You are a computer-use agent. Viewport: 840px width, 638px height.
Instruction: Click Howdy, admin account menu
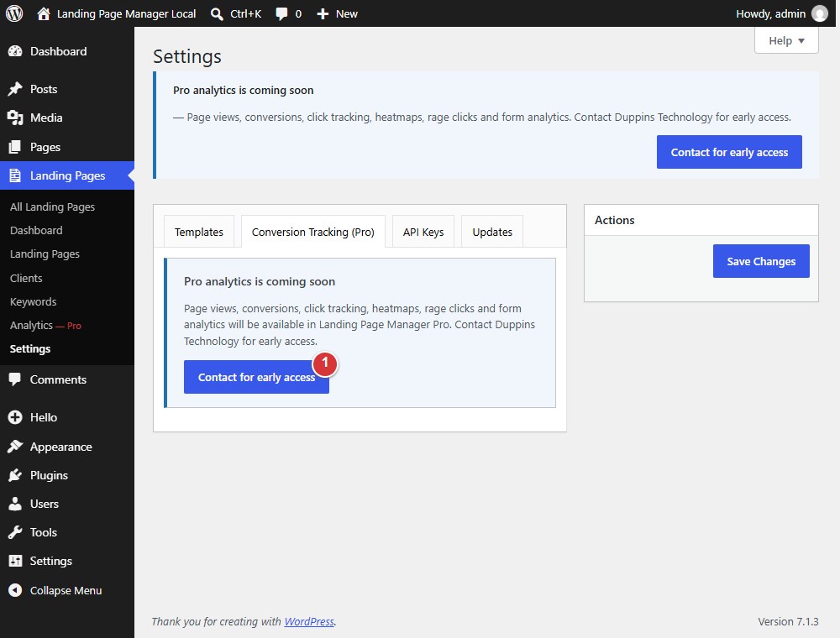[x=771, y=14]
